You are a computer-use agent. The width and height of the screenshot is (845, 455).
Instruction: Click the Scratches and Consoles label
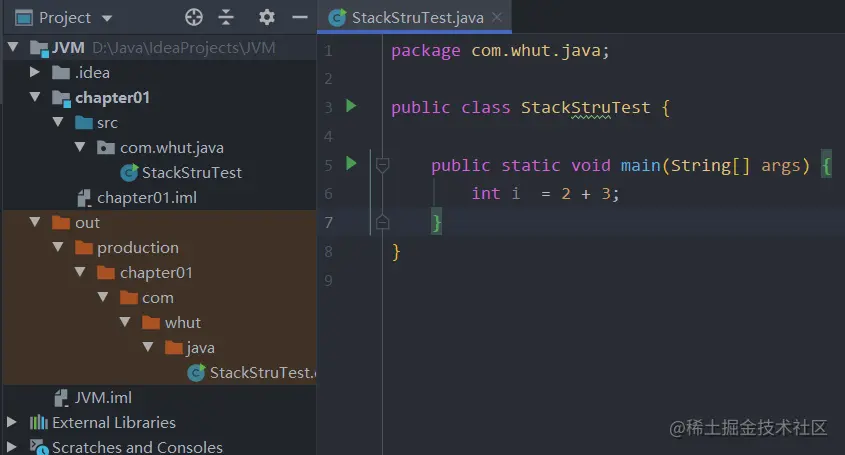point(137,447)
